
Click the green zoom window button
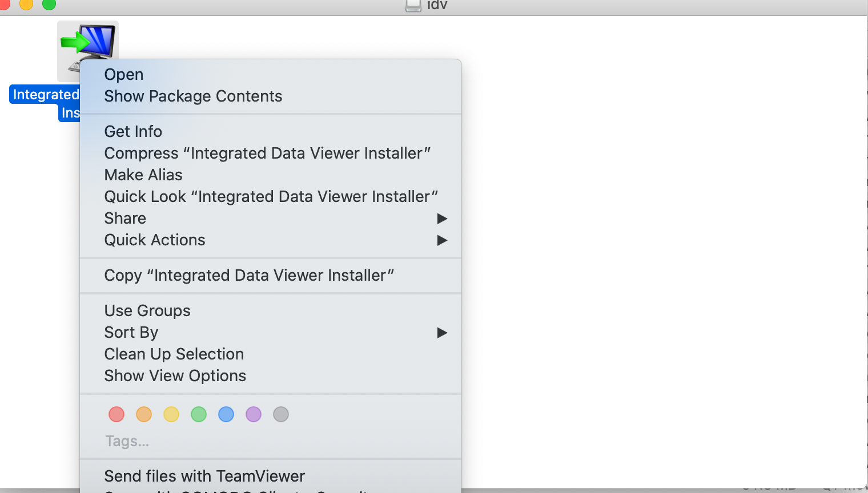49,4
